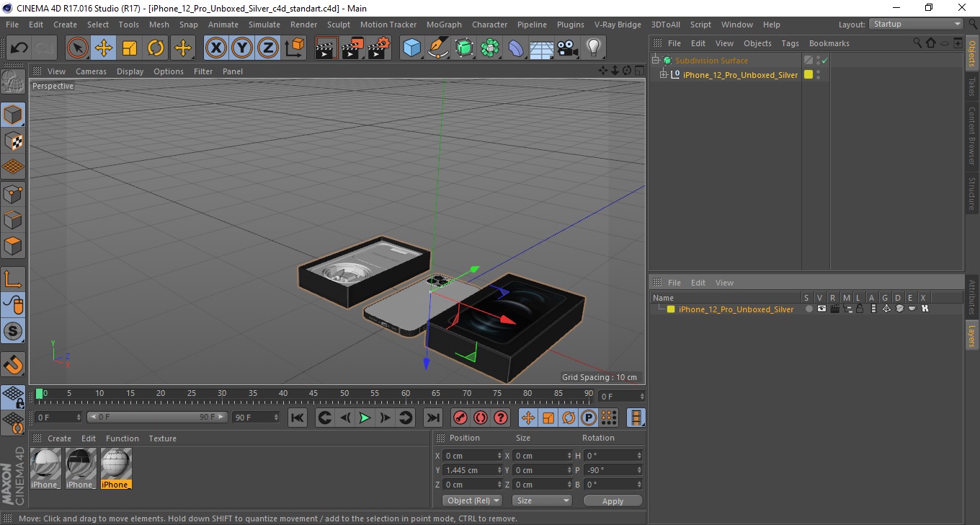Add a camera object
980x525 pixels.
coord(568,48)
